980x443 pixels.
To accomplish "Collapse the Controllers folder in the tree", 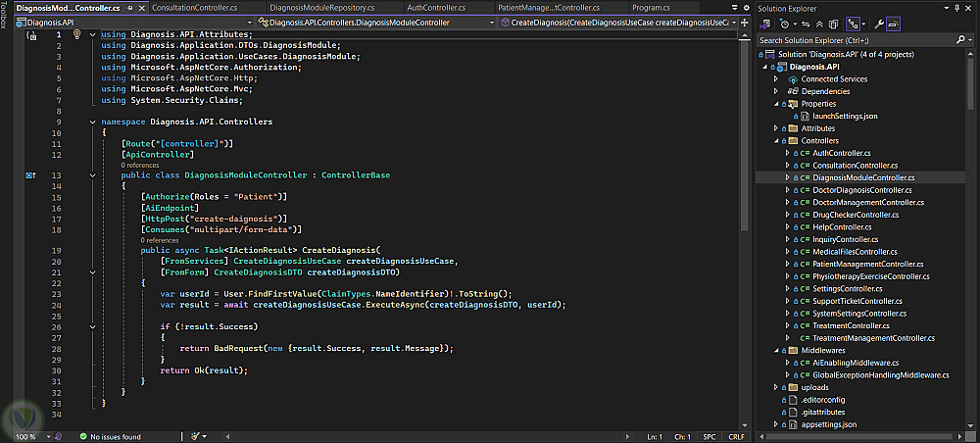I will click(x=777, y=140).
